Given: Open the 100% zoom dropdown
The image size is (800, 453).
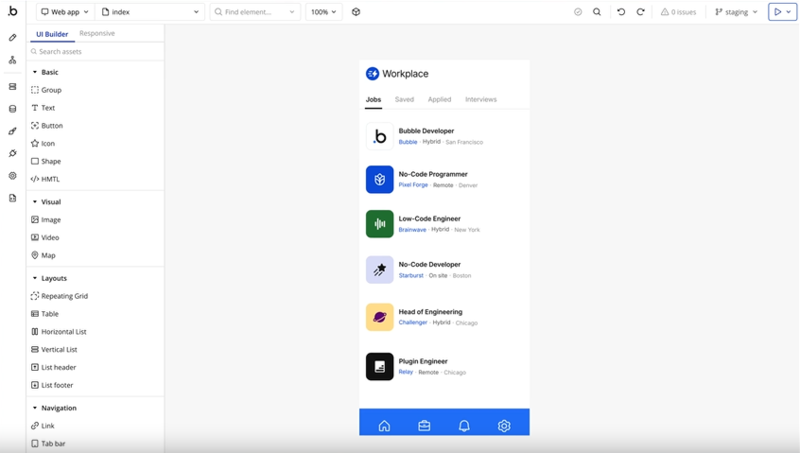Looking at the screenshot, I should (x=323, y=12).
